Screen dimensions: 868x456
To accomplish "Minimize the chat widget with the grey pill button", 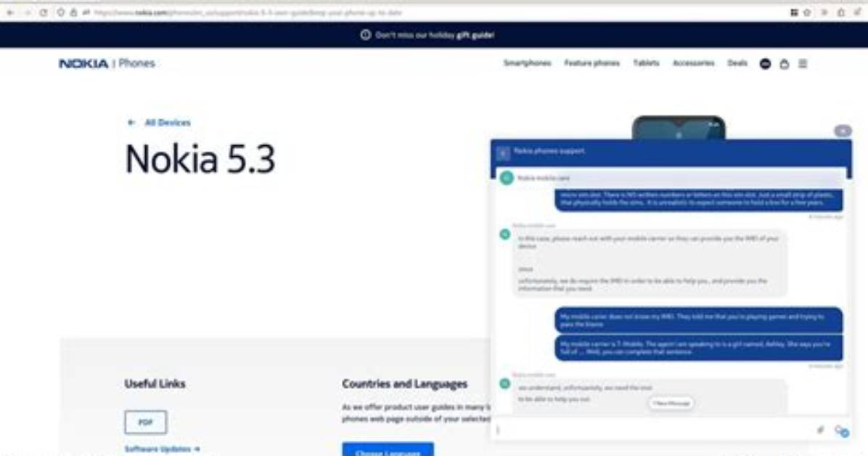I will 843,131.
